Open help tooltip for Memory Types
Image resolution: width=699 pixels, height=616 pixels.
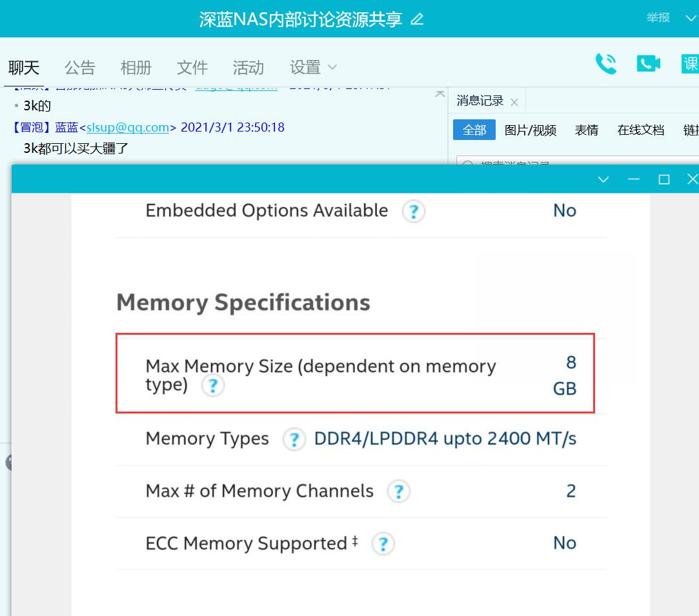point(294,439)
